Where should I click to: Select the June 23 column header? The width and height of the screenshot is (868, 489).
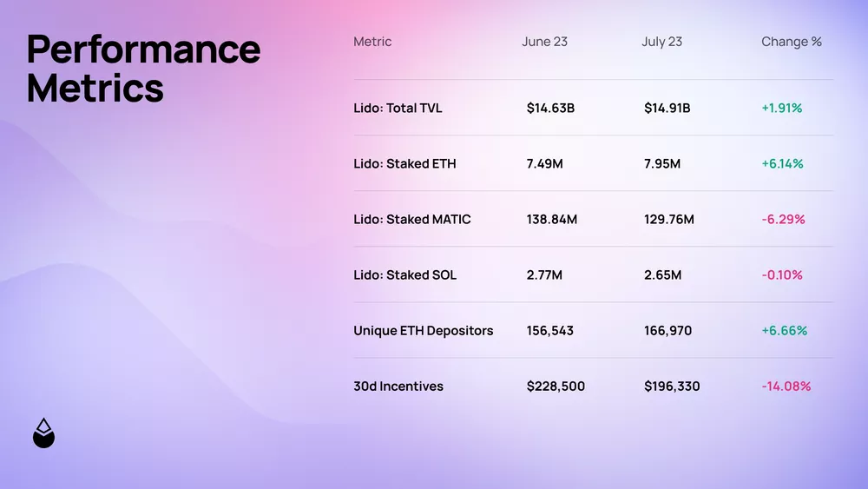click(544, 42)
